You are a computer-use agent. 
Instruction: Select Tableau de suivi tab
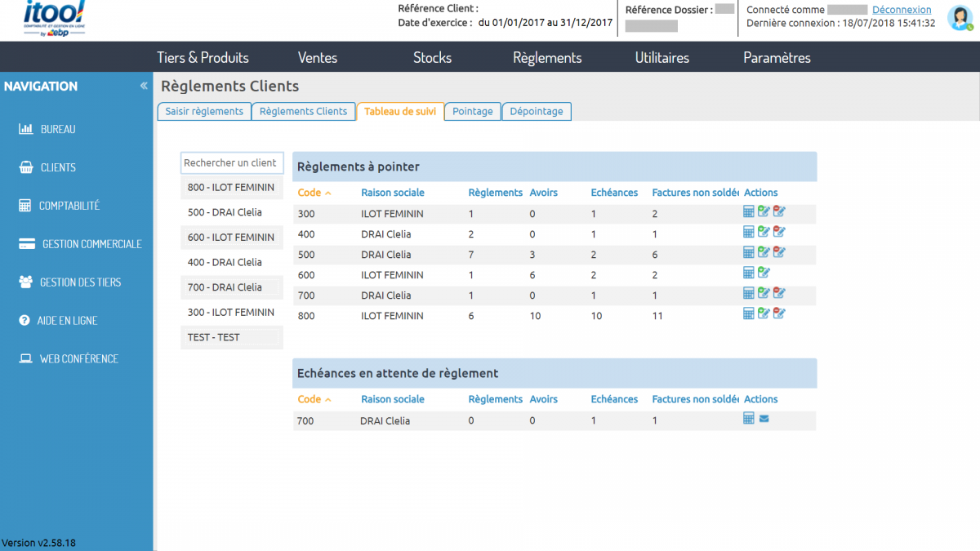(x=400, y=111)
